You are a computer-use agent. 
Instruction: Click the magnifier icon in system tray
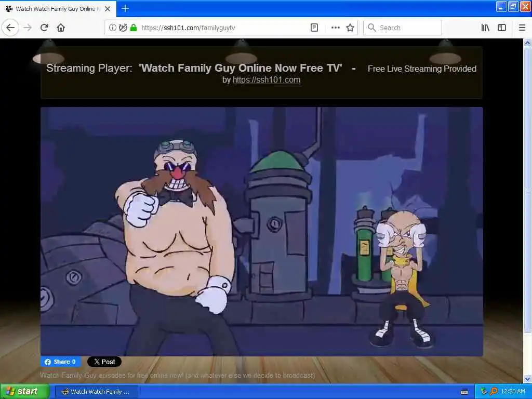coord(494,392)
